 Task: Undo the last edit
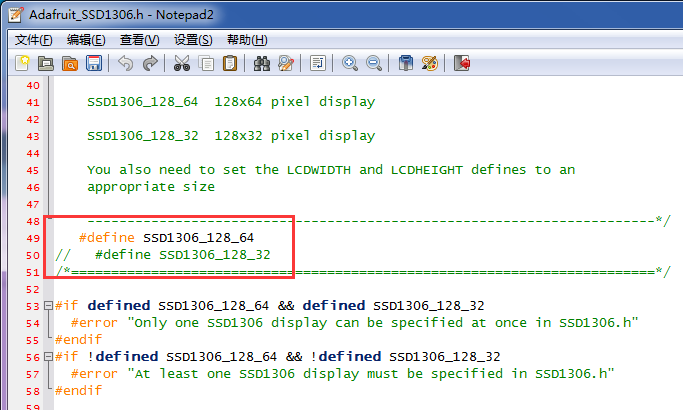(x=125, y=63)
